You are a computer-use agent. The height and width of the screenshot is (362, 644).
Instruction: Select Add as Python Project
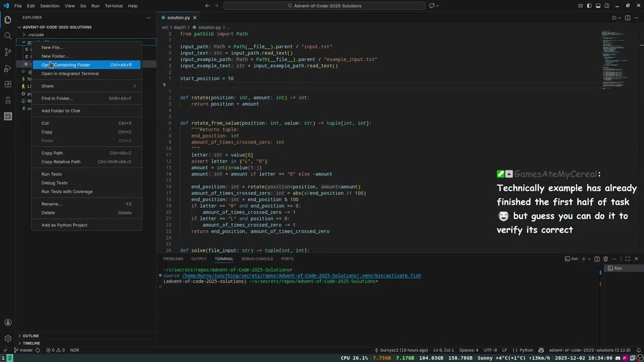(x=86, y=225)
